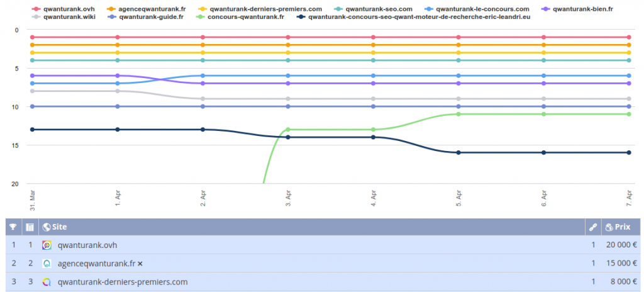Hide qwanturank-guide.fr series in the legend
This screenshot has height=292, width=644.
[x=146, y=17]
